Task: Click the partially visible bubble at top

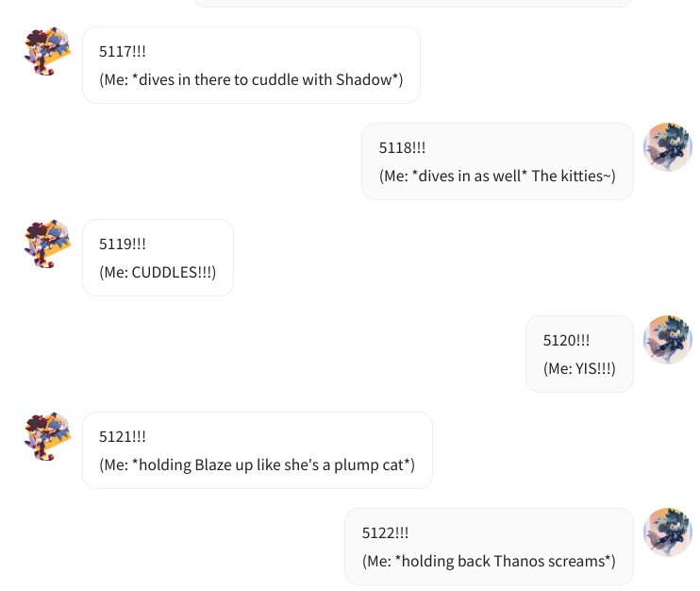Action: [x=413, y=3]
